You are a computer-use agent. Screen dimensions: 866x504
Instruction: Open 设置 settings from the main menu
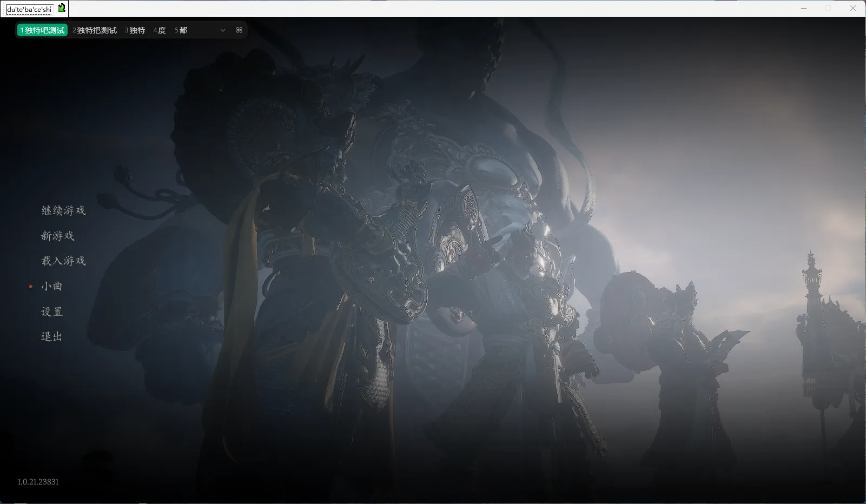[52, 311]
